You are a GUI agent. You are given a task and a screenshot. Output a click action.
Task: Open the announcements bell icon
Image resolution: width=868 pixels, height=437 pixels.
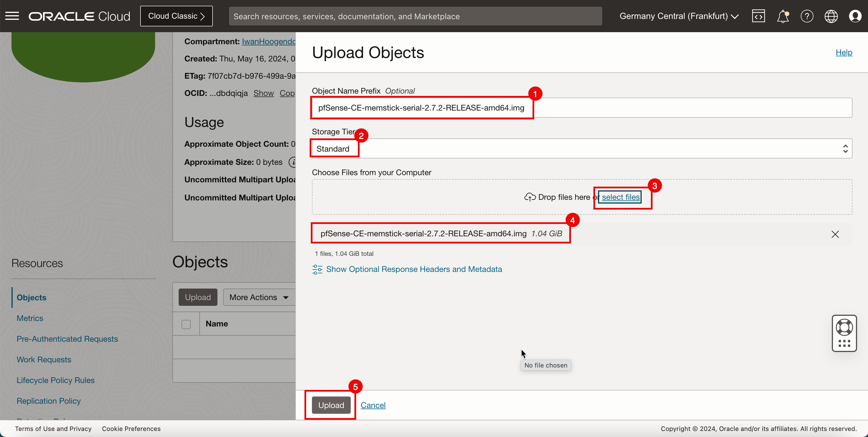pyautogui.click(x=782, y=16)
